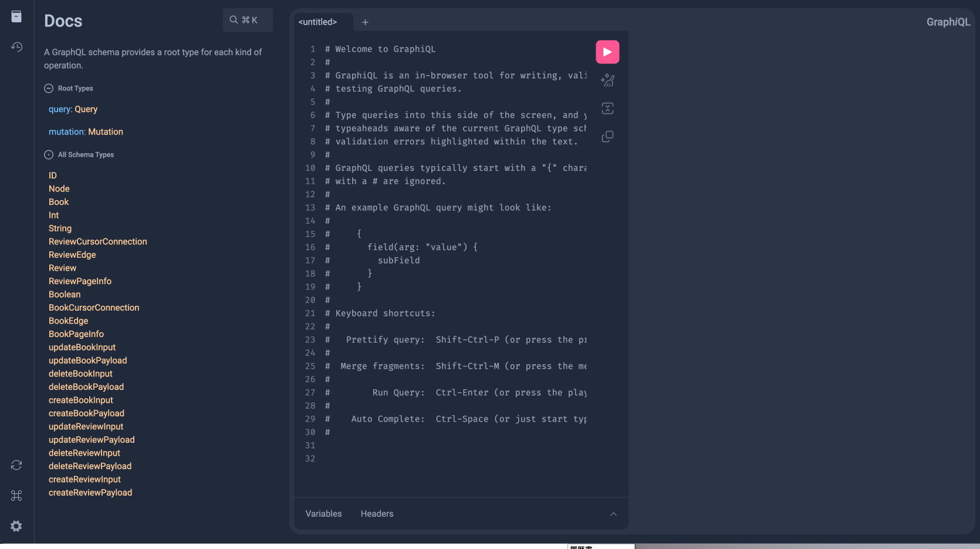The image size is (980, 549).
Task: Click the 'Root Types' section heading
Action: 75,89
